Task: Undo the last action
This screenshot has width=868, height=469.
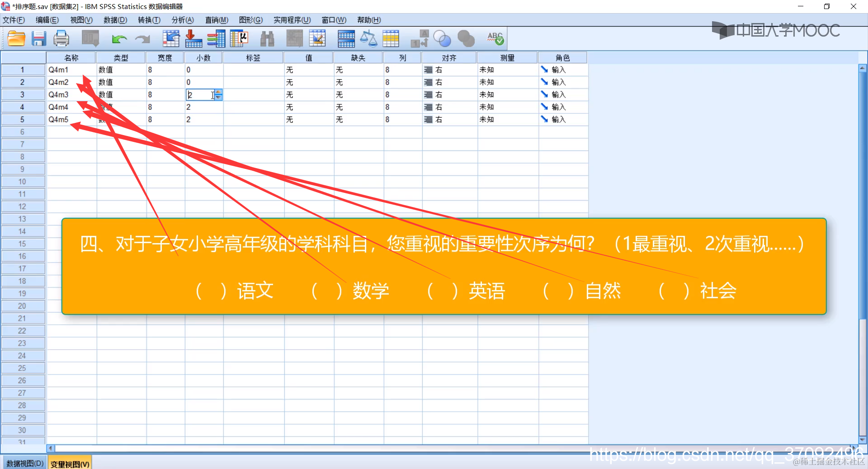Action: [x=119, y=39]
